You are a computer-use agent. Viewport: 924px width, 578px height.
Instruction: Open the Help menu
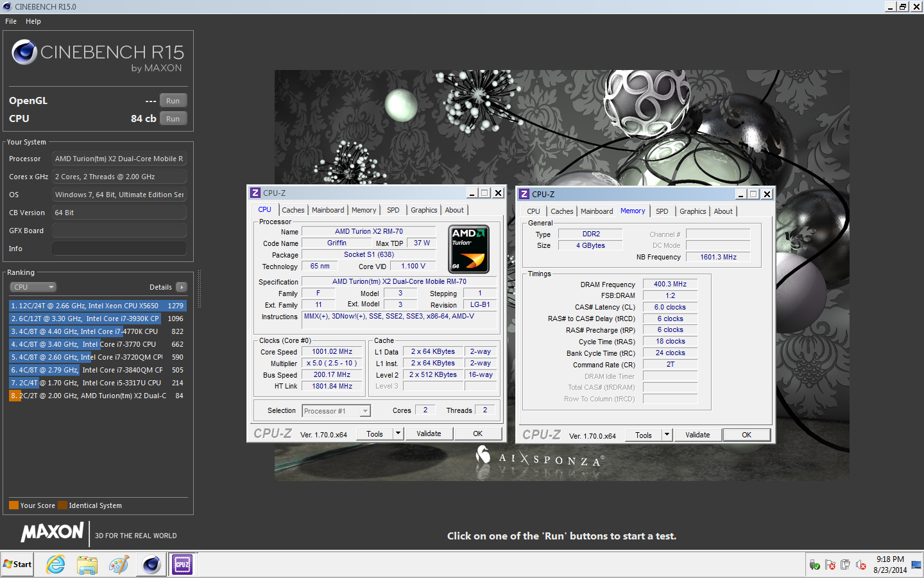click(33, 21)
